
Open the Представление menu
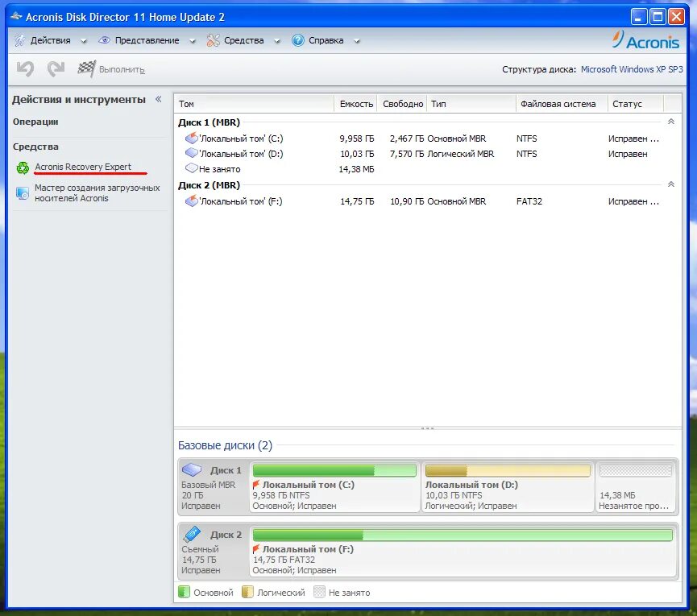(147, 40)
